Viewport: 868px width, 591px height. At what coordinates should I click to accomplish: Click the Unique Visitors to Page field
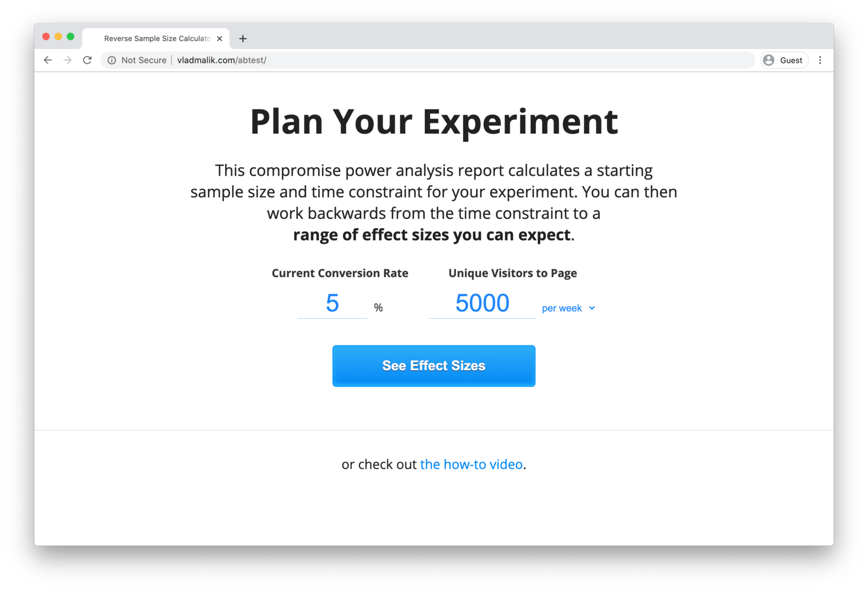[482, 303]
